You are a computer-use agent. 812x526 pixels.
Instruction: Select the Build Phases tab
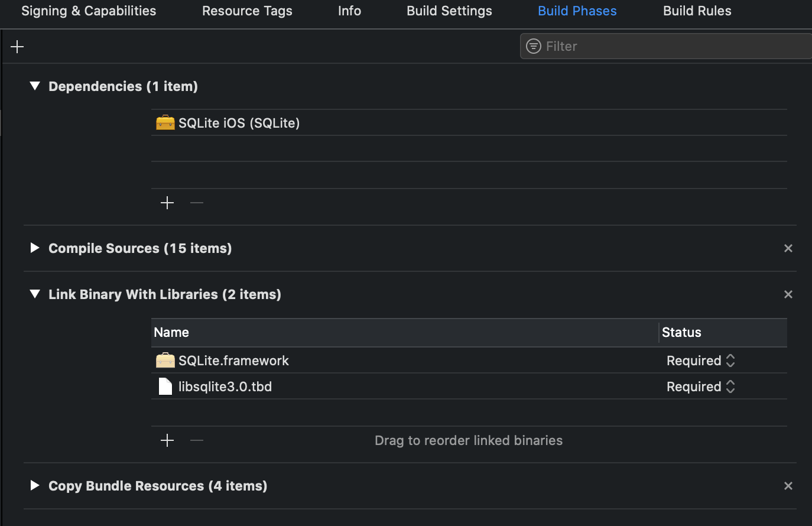[x=577, y=11]
